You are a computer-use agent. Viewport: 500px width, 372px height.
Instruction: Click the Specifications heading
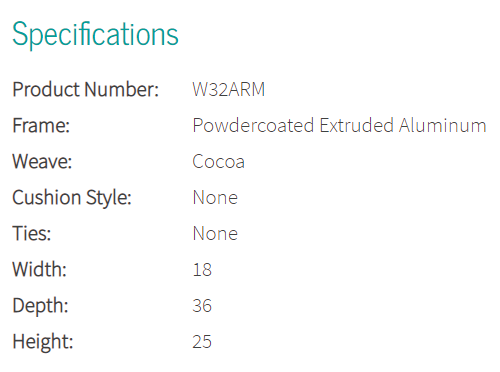click(95, 34)
